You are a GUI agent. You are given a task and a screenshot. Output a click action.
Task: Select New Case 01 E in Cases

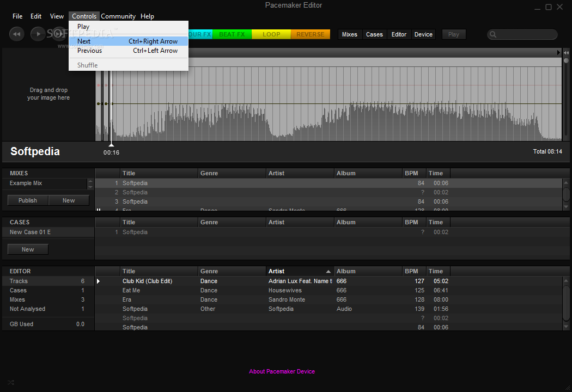click(x=48, y=232)
